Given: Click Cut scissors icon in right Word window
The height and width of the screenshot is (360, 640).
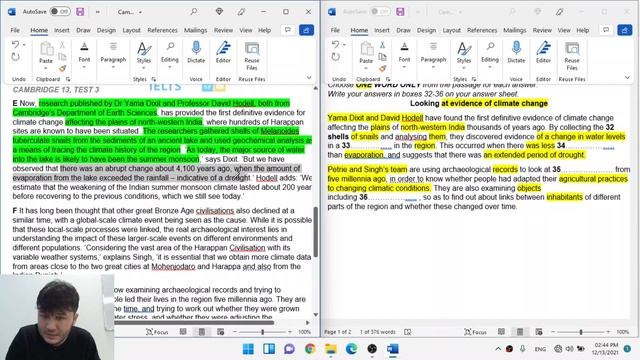Looking at the screenshot, I should tap(382, 45).
